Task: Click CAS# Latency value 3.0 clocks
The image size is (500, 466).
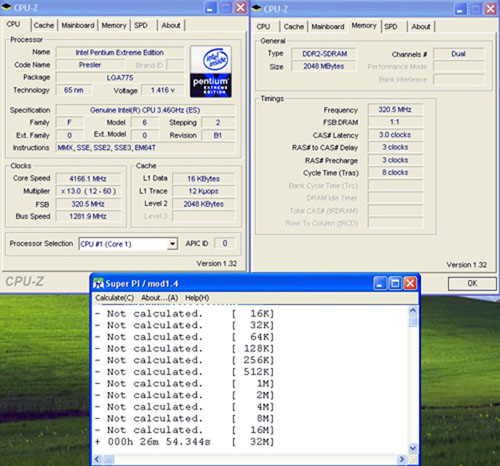Action: pyautogui.click(x=395, y=135)
